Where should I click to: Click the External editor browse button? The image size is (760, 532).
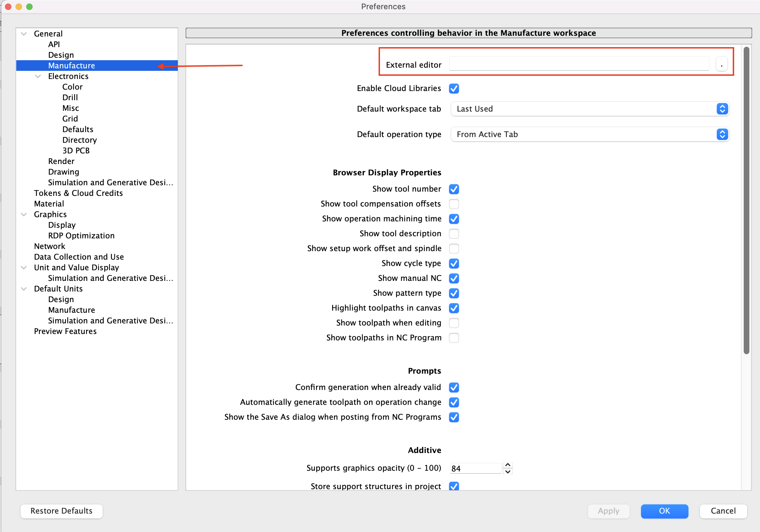[721, 64]
